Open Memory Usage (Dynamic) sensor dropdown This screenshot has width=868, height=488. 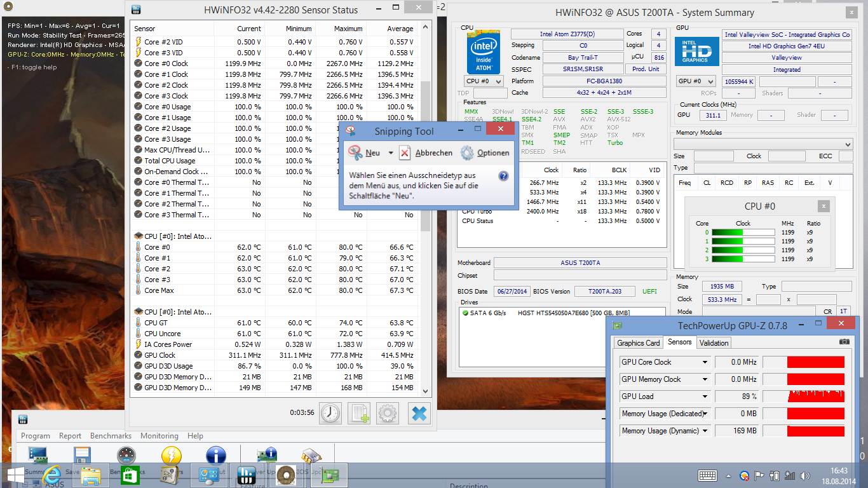click(705, 431)
